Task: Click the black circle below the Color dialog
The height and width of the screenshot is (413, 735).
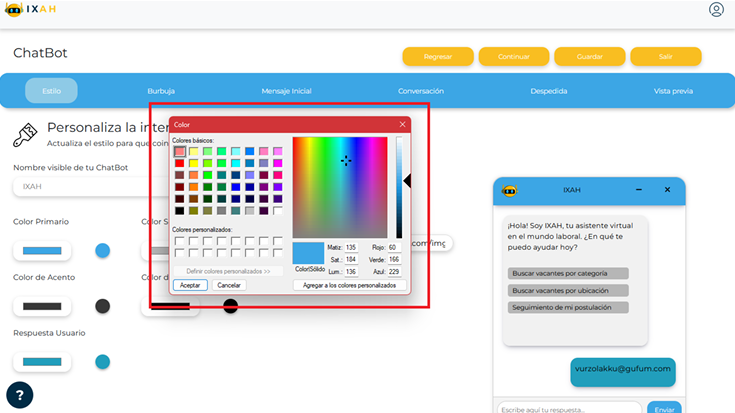Action: point(230,306)
